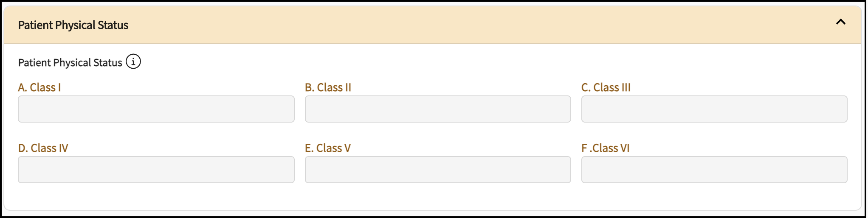868x218 pixels.
Task: Click the Patient Physical Status section label below header
Action: click(x=70, y=63)
